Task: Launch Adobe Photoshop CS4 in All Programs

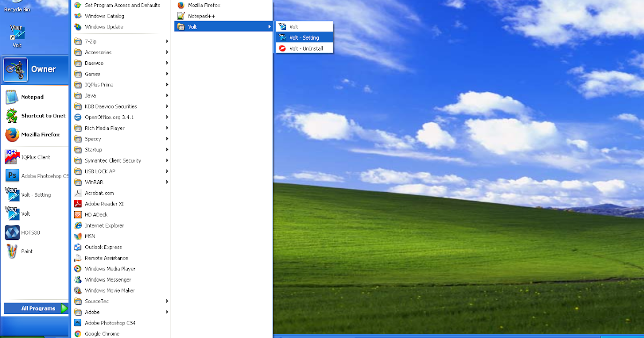Action: tap(121, 323)
